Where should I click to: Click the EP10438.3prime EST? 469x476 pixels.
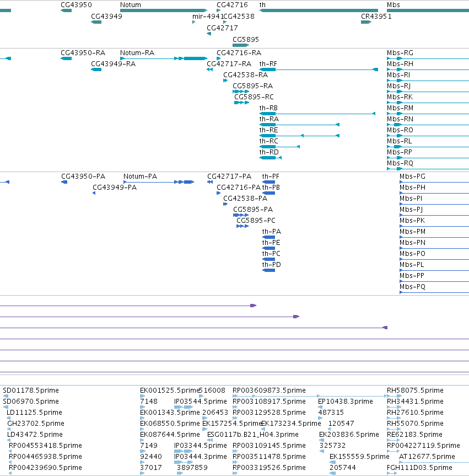coord(320,407)
